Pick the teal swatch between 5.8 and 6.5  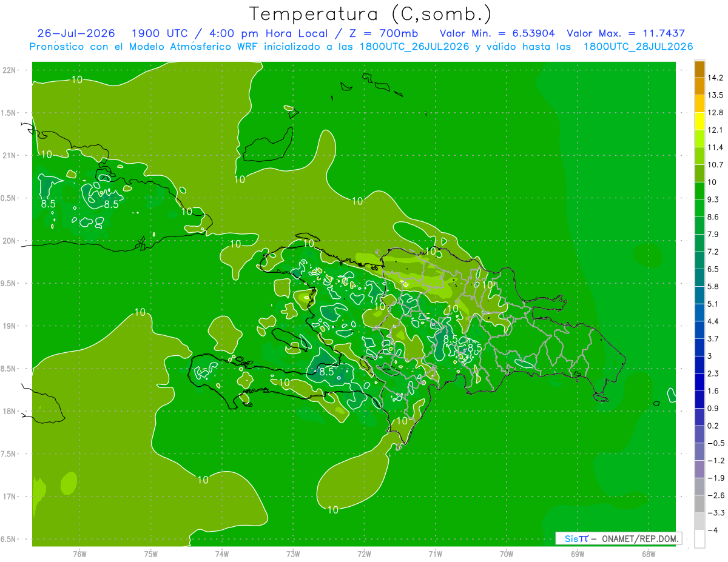pyautogui.click(x=699, y=278)
